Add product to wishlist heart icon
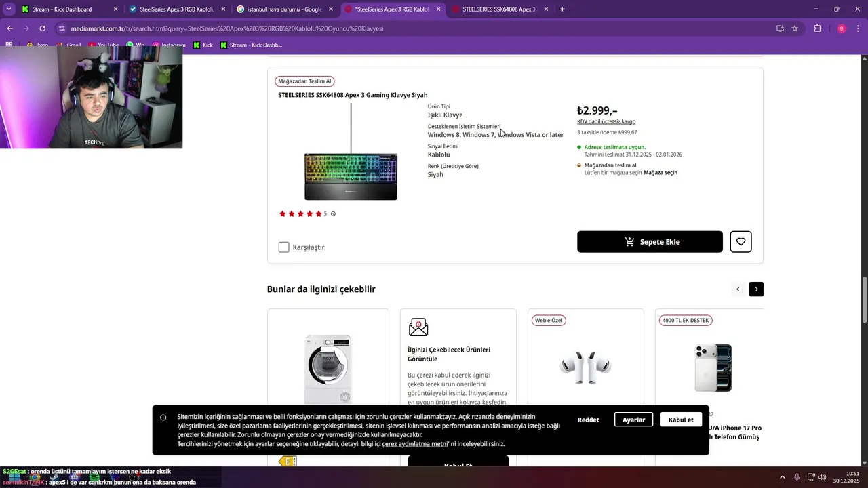 pos(741,242)
